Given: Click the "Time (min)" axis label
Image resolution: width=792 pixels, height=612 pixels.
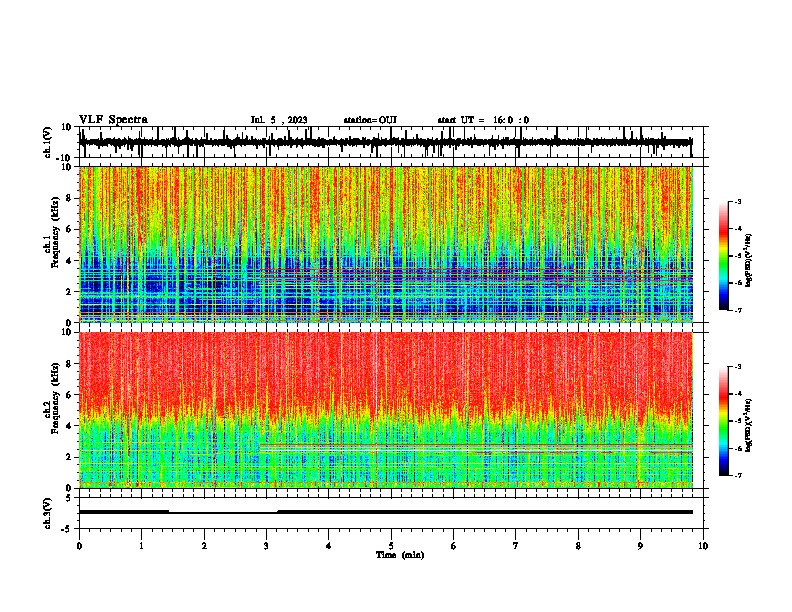Looking at the screenshot, I should (x=400, y=555).
